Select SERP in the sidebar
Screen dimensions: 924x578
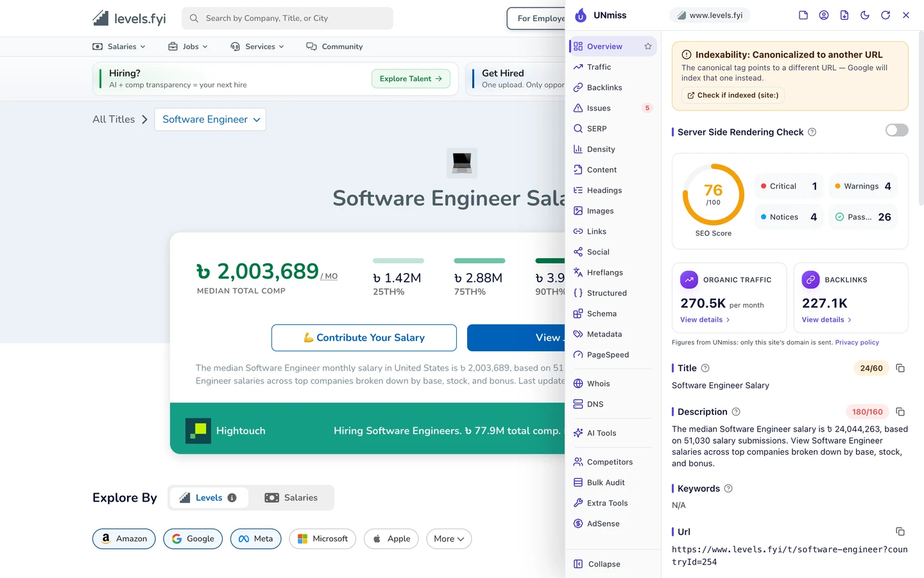pyautogui.click(x=613, y=128)
